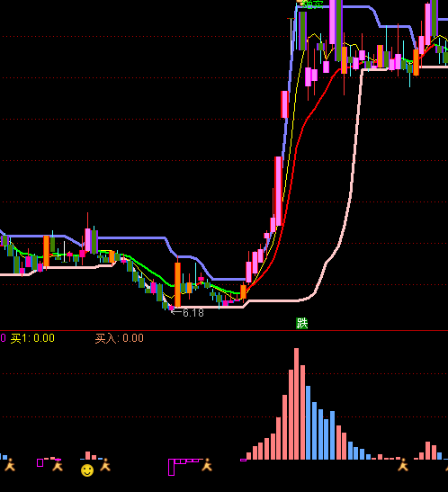Select the tall orange candlestick above the 6.18 label

point(177,284)
